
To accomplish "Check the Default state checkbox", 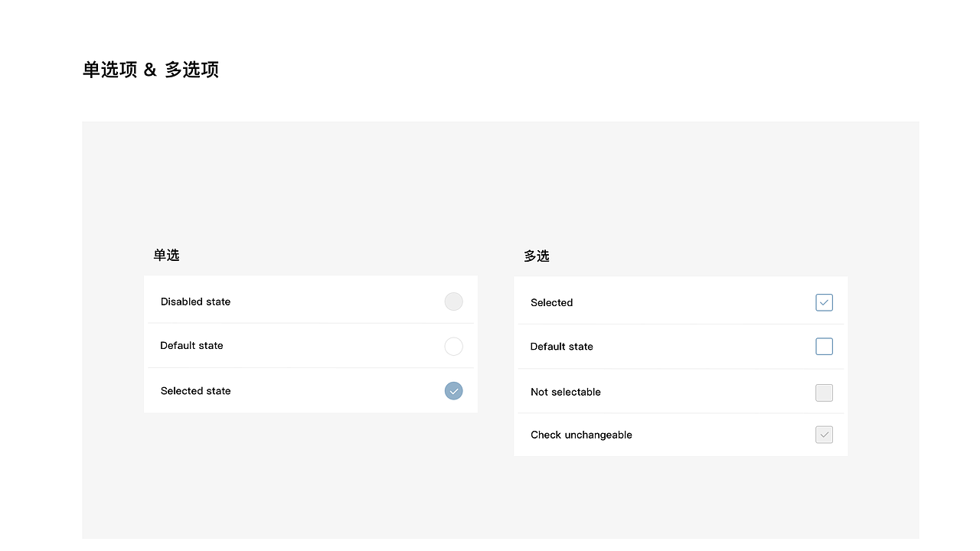I will pos(824,347).
